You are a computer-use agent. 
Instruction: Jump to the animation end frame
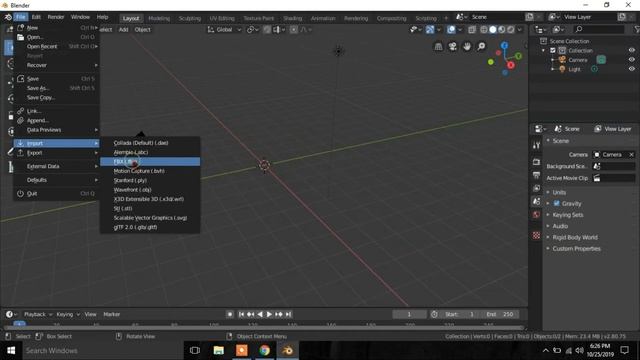click(x=288, y=314)
